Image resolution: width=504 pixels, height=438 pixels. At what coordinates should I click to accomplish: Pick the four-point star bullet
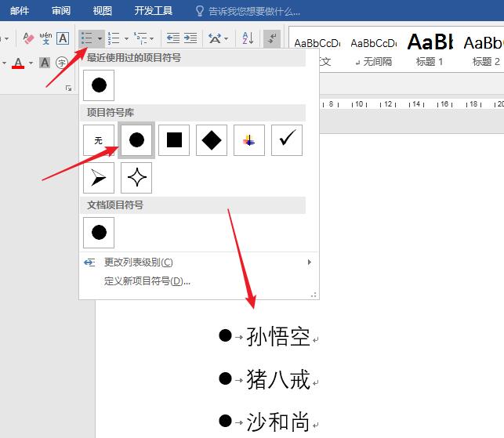tap(136, 179)
